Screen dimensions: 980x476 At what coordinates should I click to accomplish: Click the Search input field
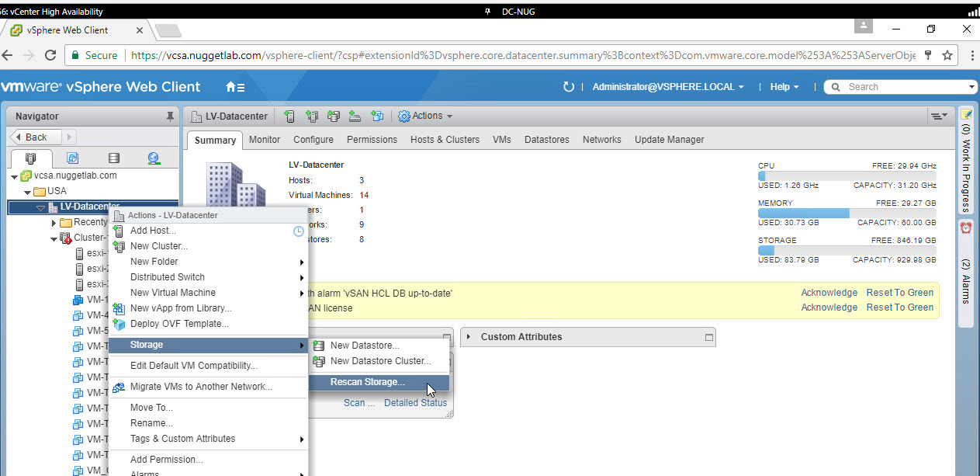pyautogui.click(x=904, y=87)
